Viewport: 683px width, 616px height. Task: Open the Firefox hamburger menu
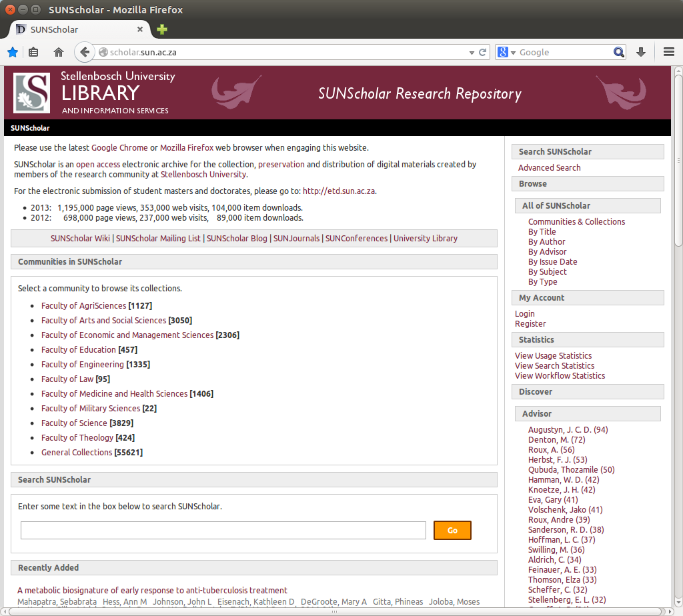tap(669, 52)
